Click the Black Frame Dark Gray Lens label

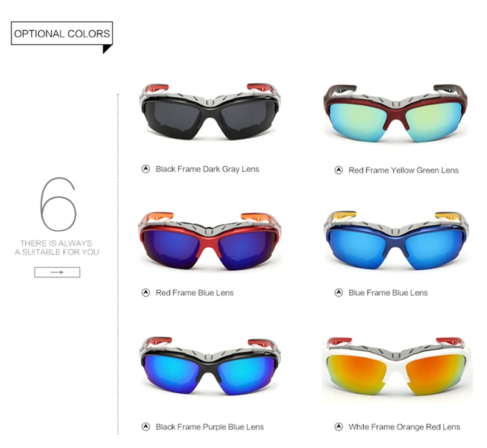(x=208, y=169)
